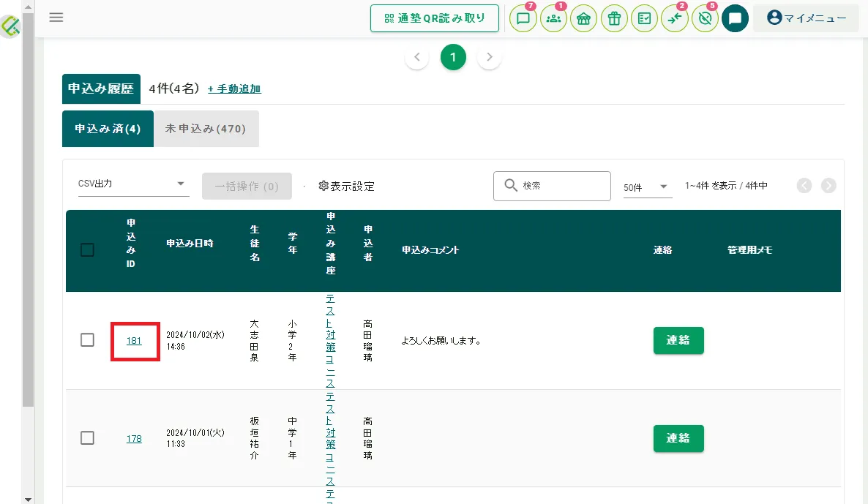Open the 通塾QR読み取り scanner

click(x=434, y=18)
